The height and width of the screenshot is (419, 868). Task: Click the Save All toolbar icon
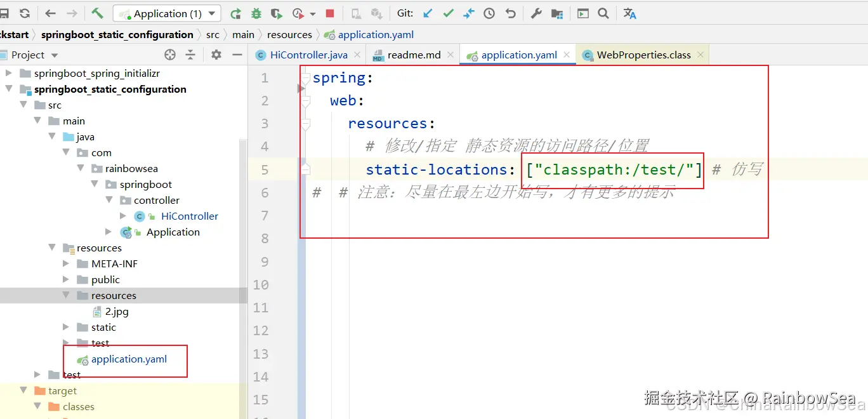click(x=4, y=13)
